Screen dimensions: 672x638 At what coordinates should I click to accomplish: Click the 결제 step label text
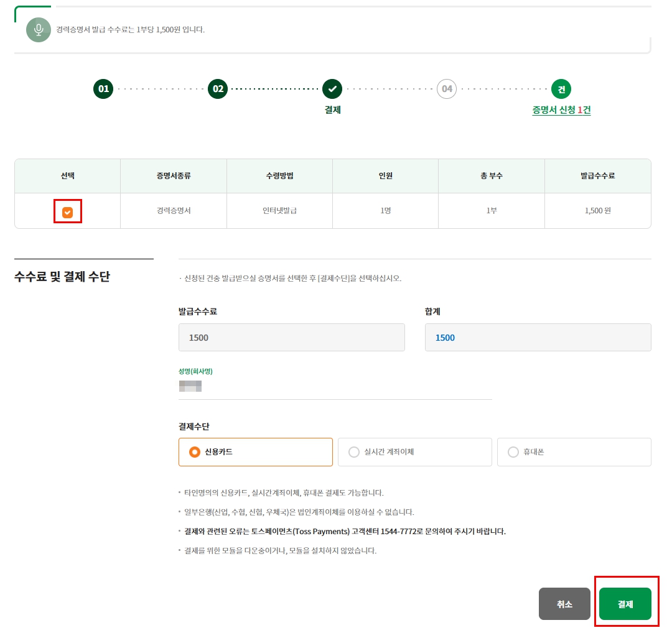point(332,109)
